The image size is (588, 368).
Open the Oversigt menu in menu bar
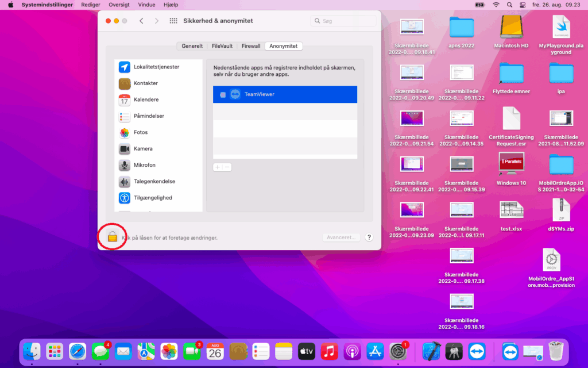(x=119, y=5)
